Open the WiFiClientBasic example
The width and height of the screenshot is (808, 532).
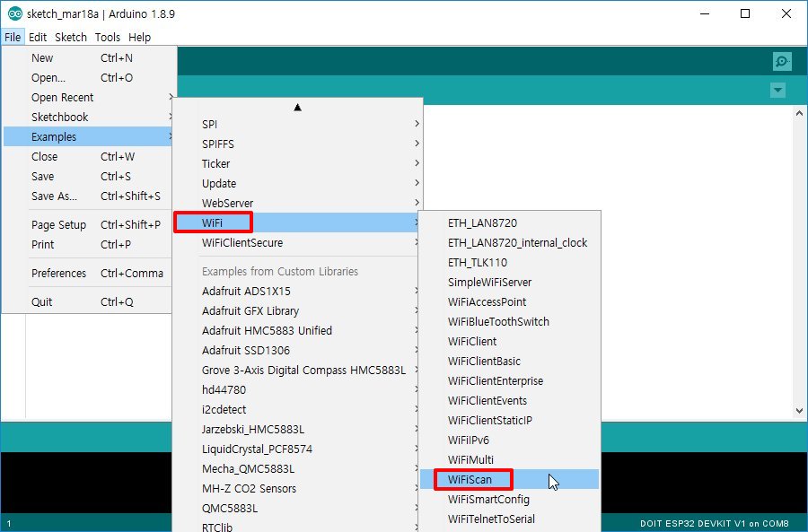509,361
